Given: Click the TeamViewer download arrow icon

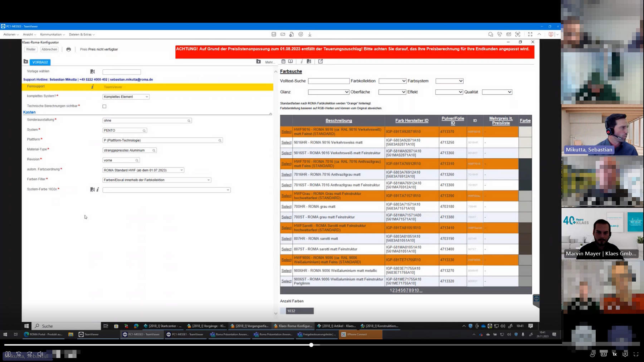Looking at the screenshot, I should [x=310, y=34].
